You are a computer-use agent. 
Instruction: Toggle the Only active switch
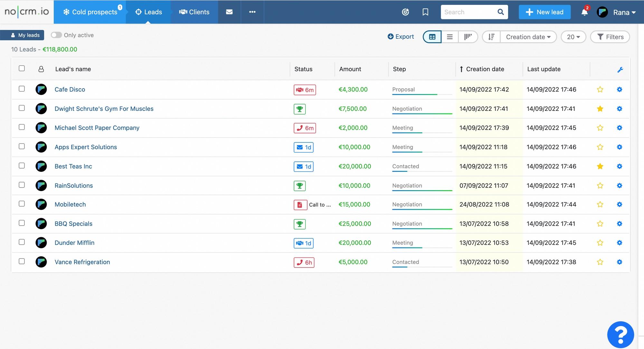point(55,35)
